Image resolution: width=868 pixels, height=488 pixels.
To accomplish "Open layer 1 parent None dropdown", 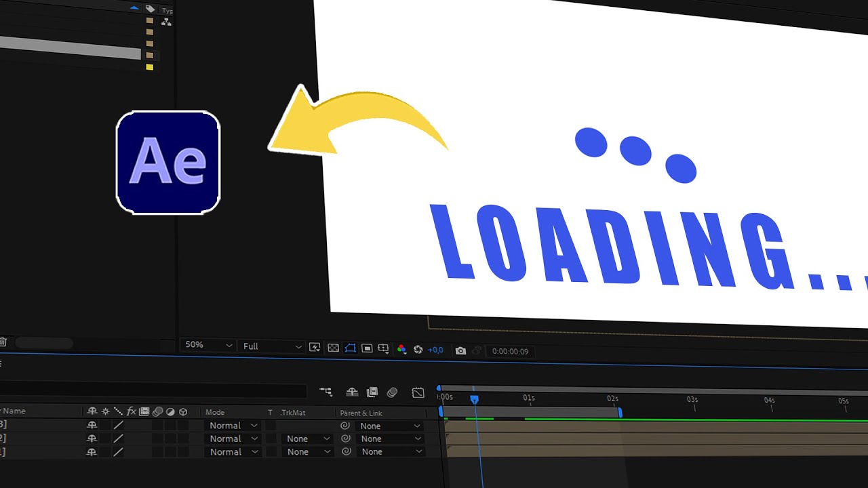I will [x=390, y=451].
